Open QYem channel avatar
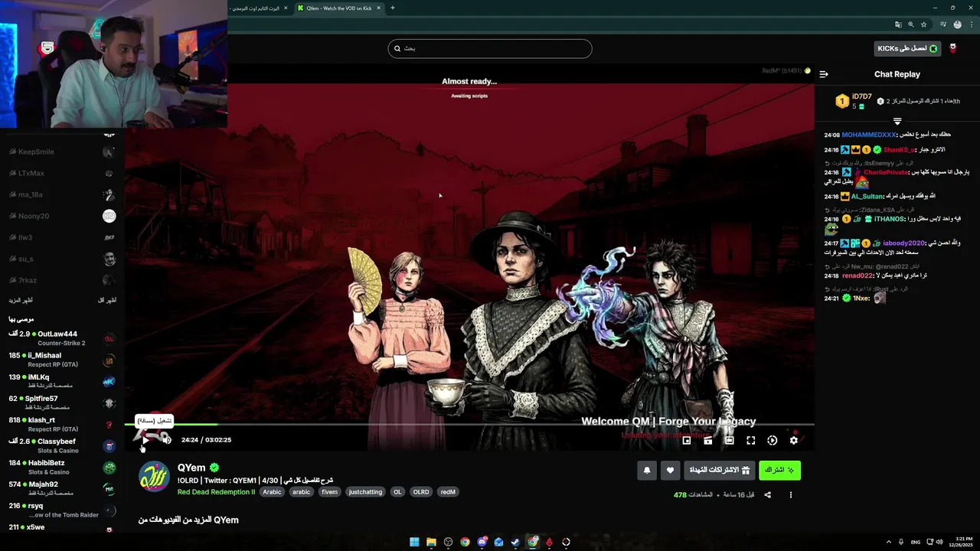 tap(154, 477)
